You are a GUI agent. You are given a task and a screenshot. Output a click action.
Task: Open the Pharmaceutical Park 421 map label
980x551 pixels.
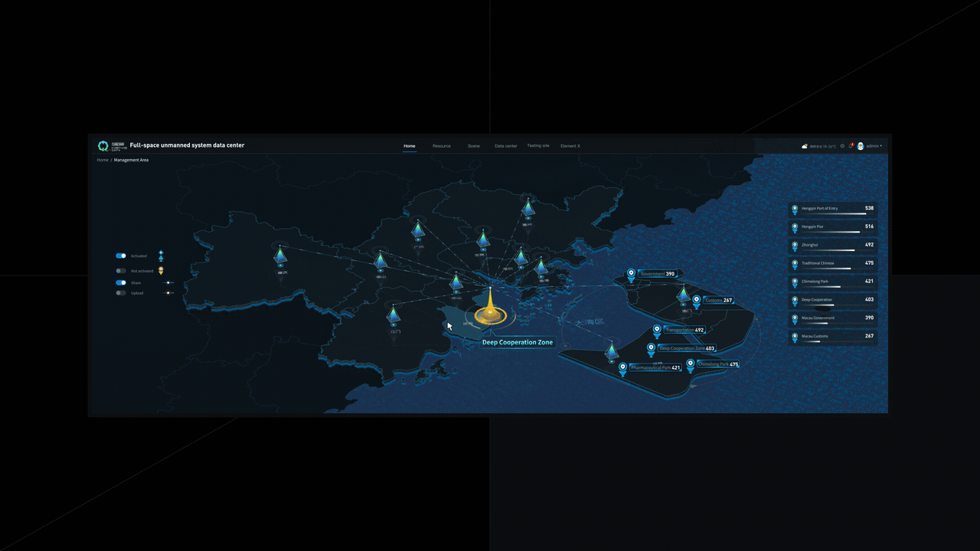click(655, 367)
